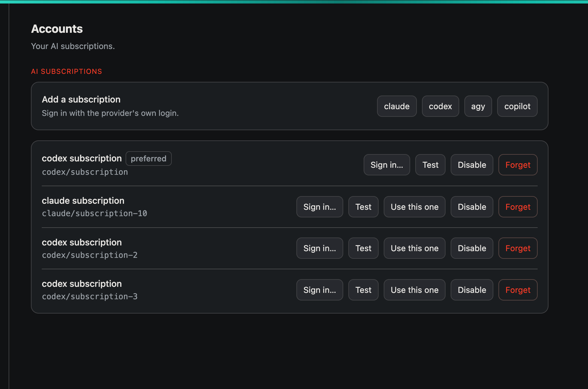The image size is (588, 389).
Task: Forget codex/subscription-3
Action: coord(518,290)
